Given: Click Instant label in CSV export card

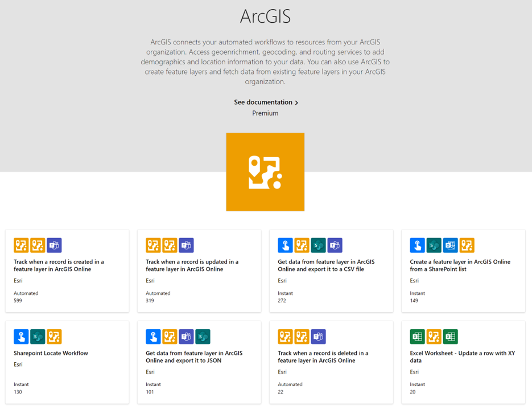Looking at the screenshot, I should tap(285, 293).
